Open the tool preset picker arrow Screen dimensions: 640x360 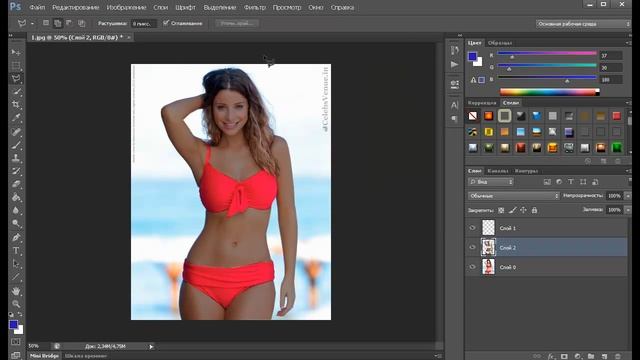click(32, 24)
